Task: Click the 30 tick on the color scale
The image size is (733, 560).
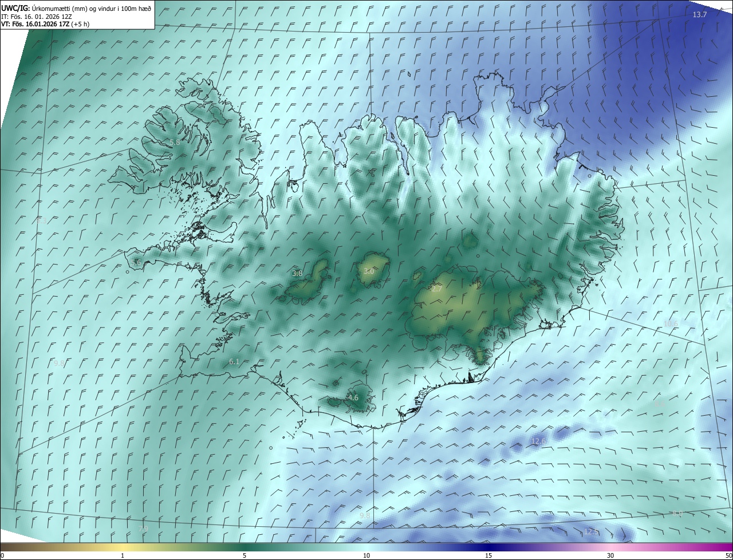Action: (x=610, y=555)
